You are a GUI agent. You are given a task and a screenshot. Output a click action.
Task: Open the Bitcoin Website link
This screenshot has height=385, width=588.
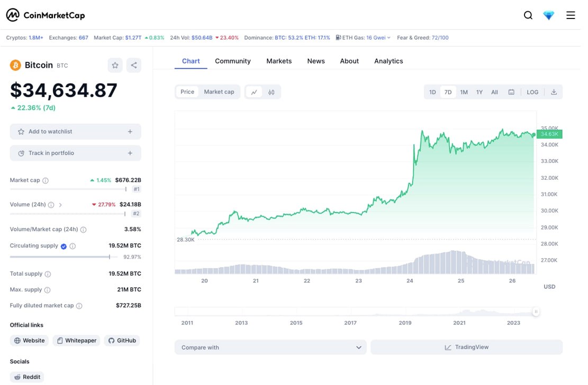click(x=29, y=341)
